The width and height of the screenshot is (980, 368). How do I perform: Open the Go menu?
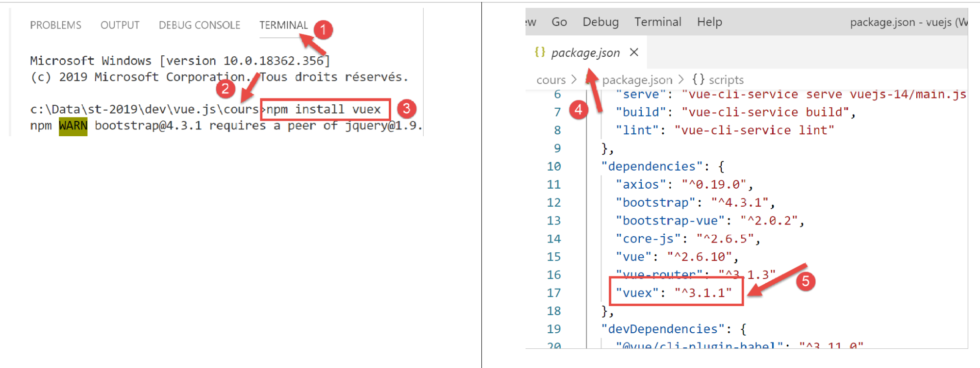point(559,22)
